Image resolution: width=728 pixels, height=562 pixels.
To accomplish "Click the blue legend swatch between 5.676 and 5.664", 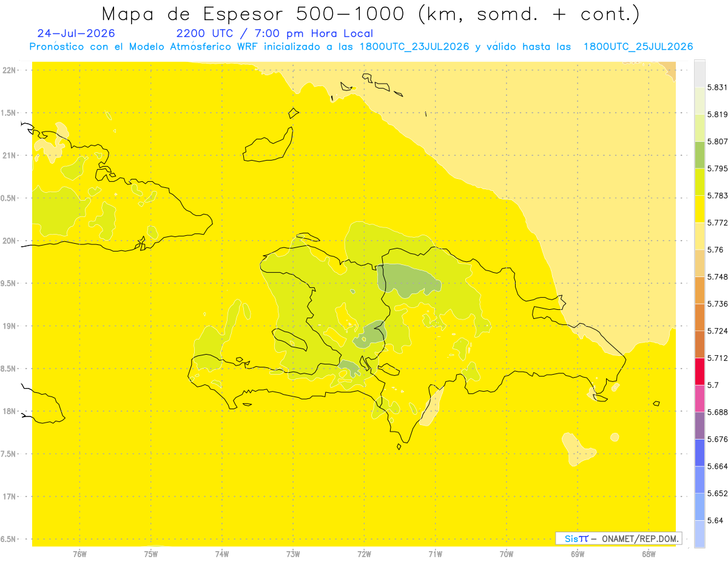I will [x=699, y=452].
